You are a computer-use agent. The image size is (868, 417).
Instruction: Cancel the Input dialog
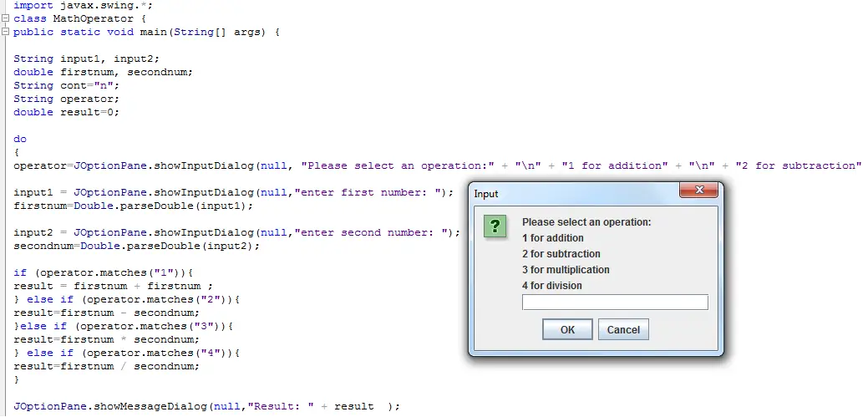point(623,329)
